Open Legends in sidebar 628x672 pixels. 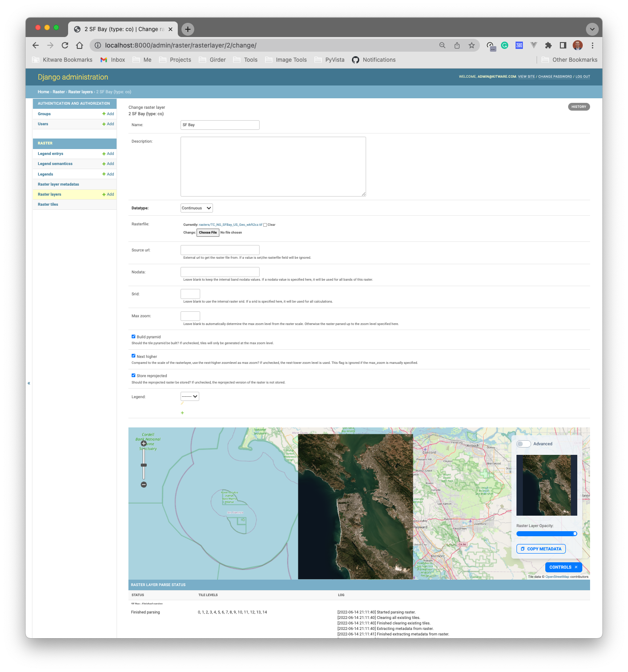[x=46, y=174]
